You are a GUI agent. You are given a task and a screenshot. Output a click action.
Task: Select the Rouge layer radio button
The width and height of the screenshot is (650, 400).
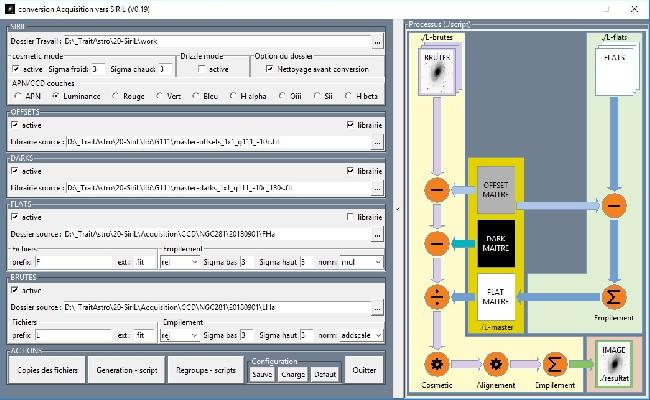tap(115, 96)
